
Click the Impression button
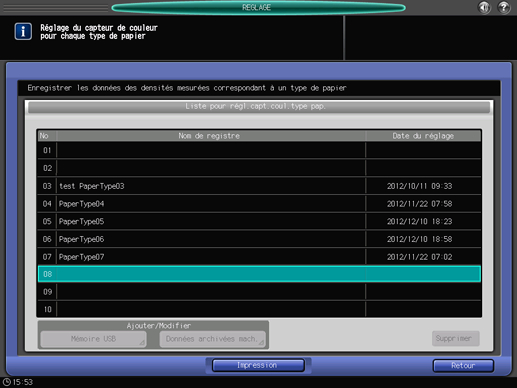[x=258, y=365]
